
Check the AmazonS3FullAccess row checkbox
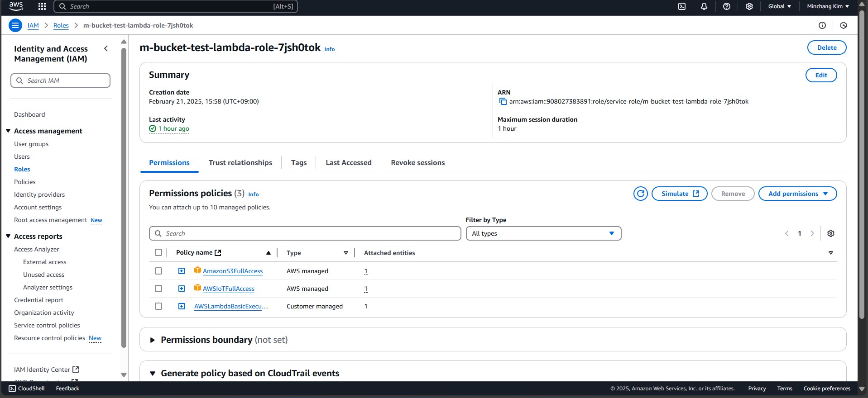pos(158,271)
